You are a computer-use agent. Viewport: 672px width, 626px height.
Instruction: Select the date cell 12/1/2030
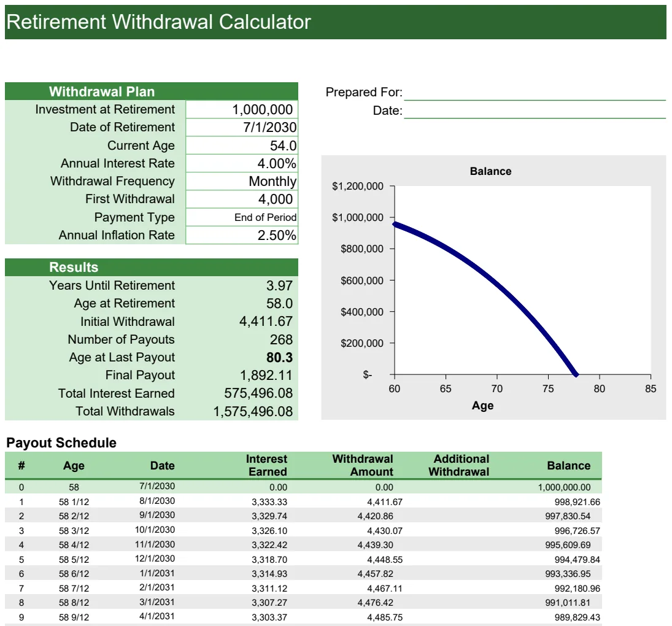(155, 558)
